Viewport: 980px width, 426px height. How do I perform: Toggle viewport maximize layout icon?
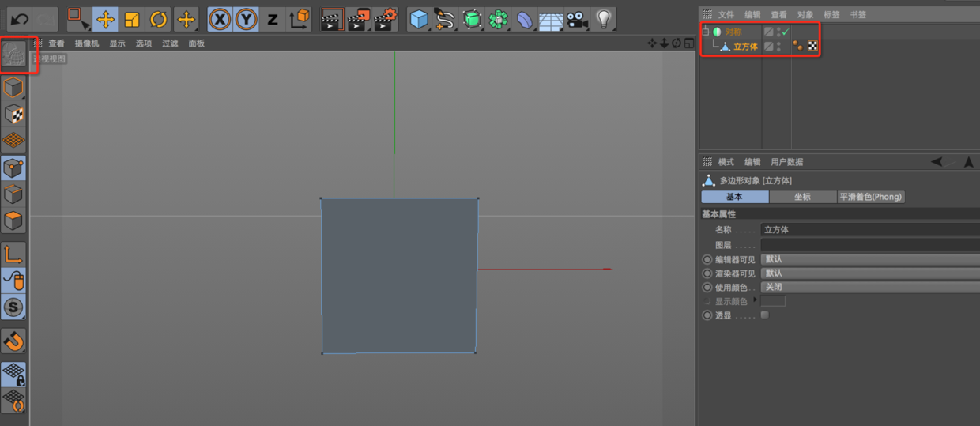click(688, 43)
